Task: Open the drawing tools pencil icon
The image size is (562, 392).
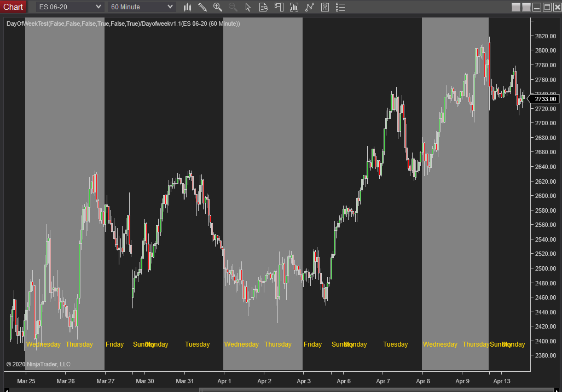Action: point(202,7)
